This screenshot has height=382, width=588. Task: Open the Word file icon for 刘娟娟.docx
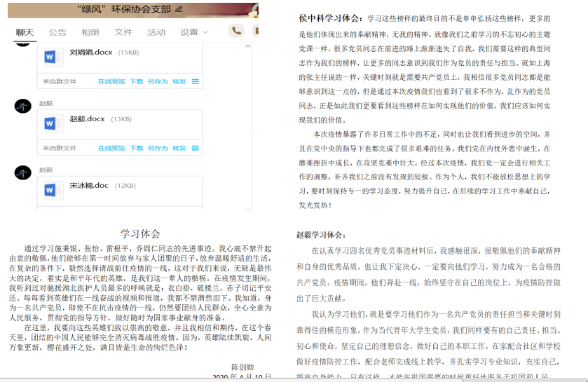pyautogui.click(x=53, y=57)
